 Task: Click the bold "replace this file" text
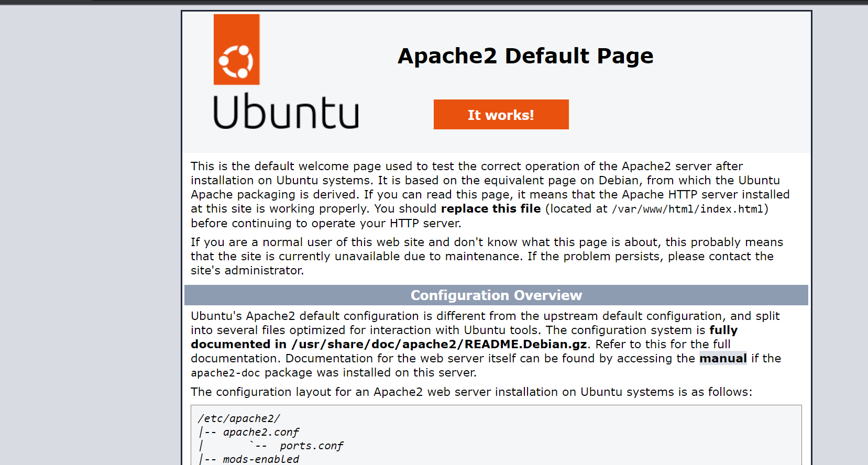pyautogui.click(x=490, y=208)
